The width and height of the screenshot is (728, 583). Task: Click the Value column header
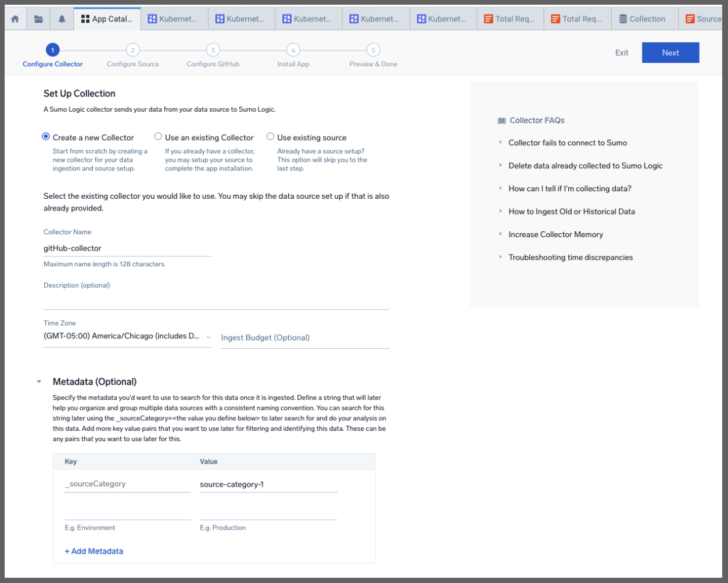[209, 462]
